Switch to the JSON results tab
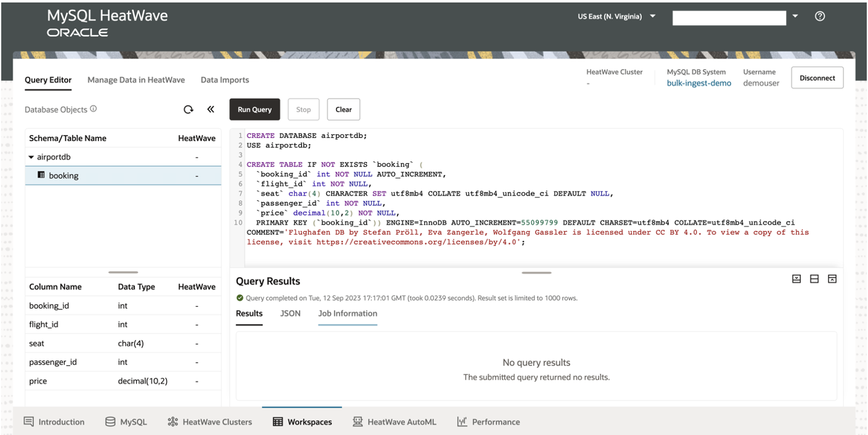868x435 pixels. tap(290, 313)
